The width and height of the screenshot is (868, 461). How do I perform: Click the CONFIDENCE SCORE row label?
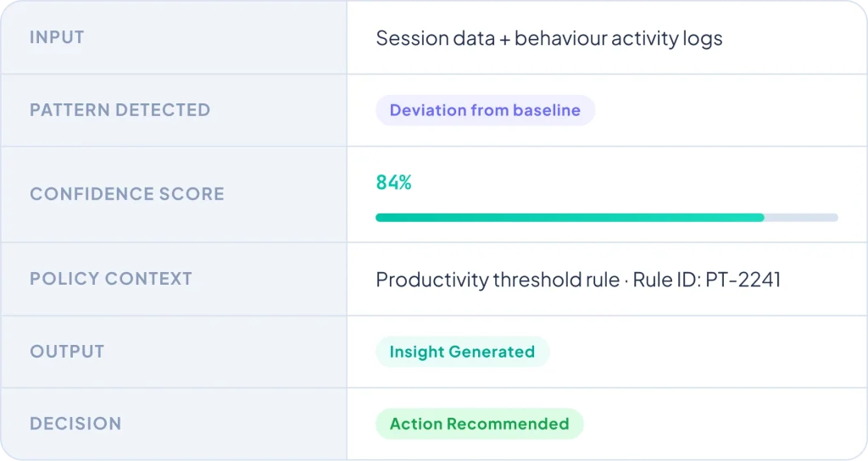[127, 194]
